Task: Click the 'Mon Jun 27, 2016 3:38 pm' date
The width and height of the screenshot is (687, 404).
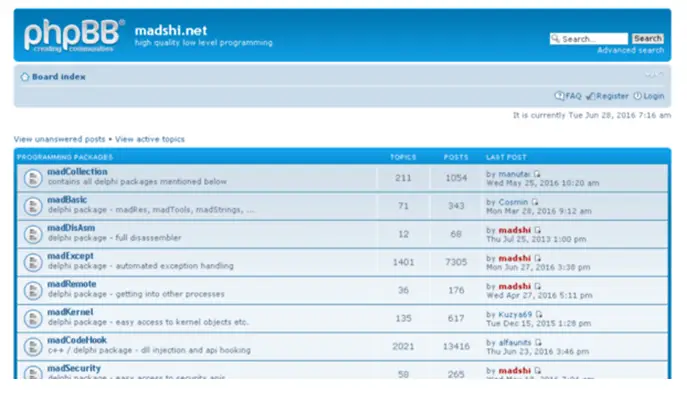Action: point(538,267)
